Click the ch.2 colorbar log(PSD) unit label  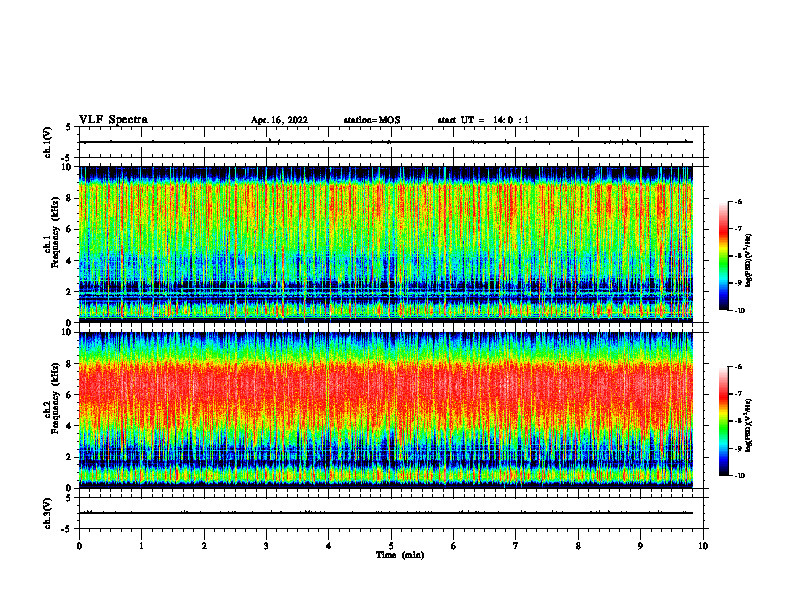[x=749, y=425]
